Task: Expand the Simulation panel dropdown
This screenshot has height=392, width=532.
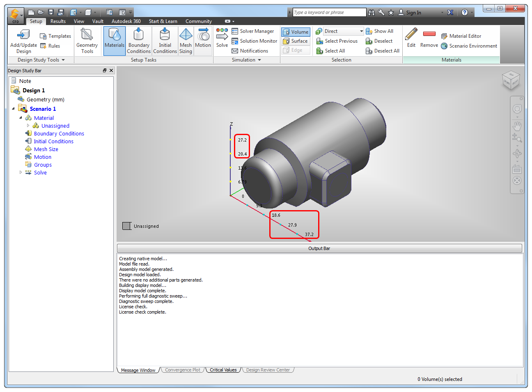Action: 259,60
